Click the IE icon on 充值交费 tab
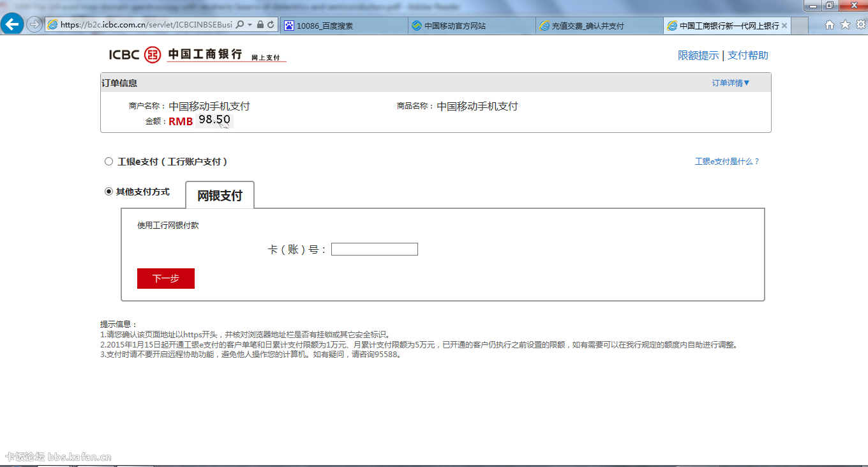The image size is (868, 467). click(x=544, y=26)
